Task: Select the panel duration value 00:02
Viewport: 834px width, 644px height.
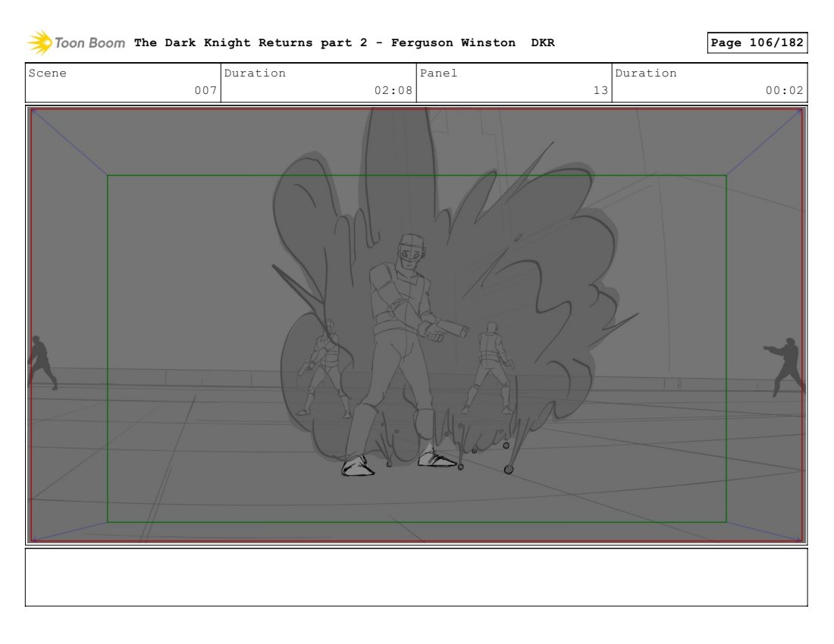Action: click(x=784, y=90)
